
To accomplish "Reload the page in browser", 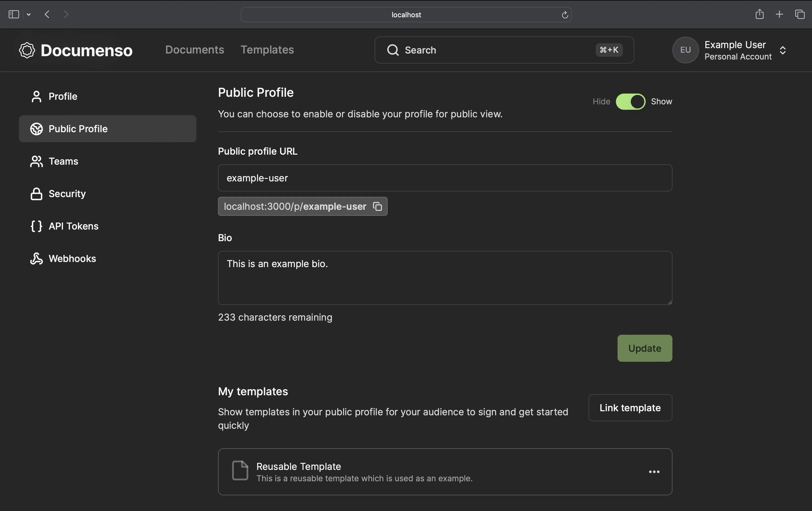I will point(565,15).
